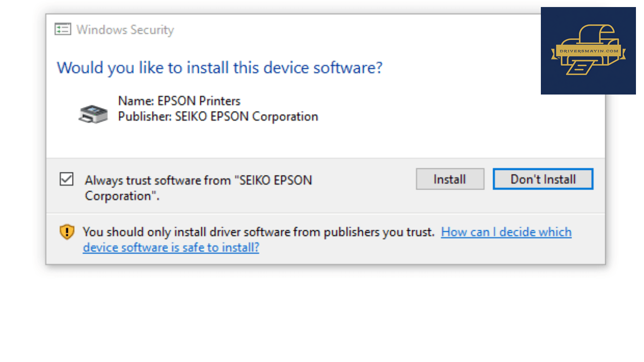Click the "Windows Security" title text

point(125,30)
